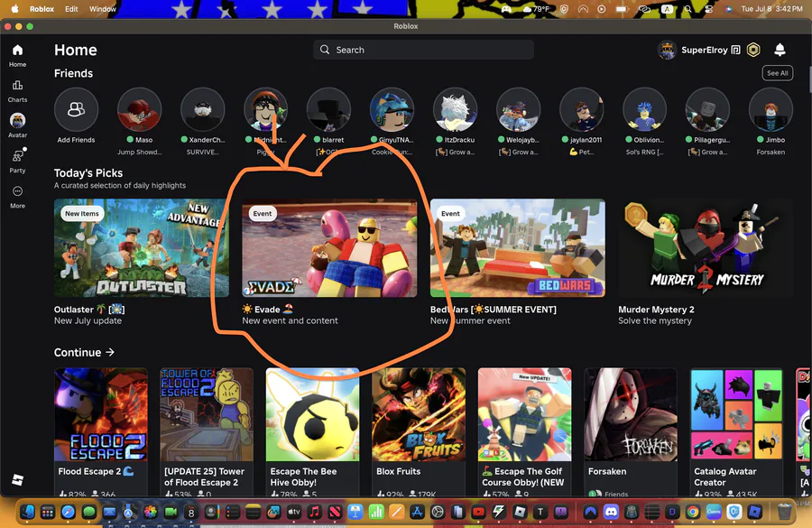
Task: Open the Continue section link
Action: coord(84,352)
